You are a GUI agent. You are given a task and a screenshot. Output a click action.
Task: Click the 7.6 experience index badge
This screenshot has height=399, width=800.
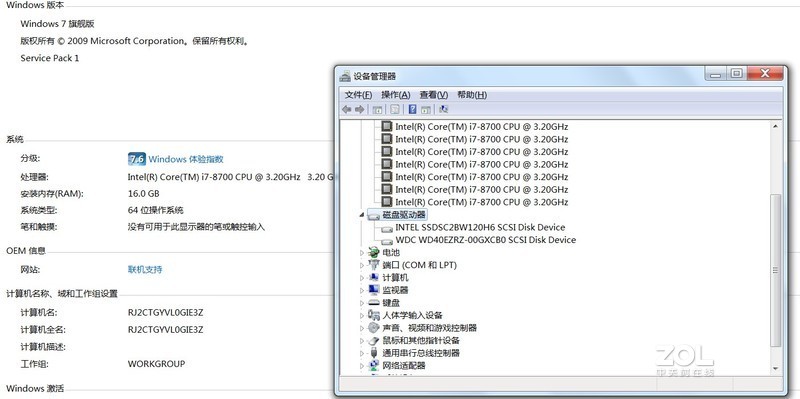(137, 159)
